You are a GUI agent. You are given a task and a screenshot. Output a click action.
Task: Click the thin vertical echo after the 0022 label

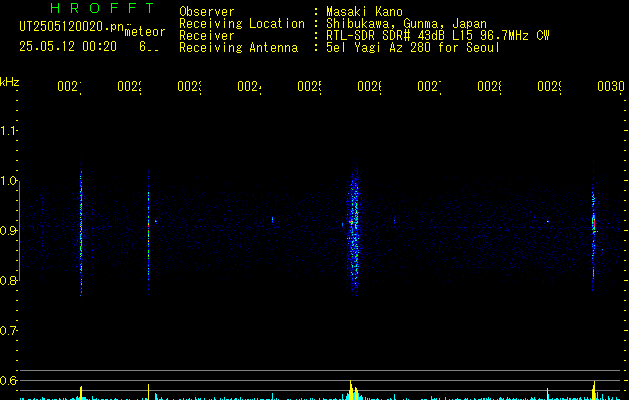(148, 231)
